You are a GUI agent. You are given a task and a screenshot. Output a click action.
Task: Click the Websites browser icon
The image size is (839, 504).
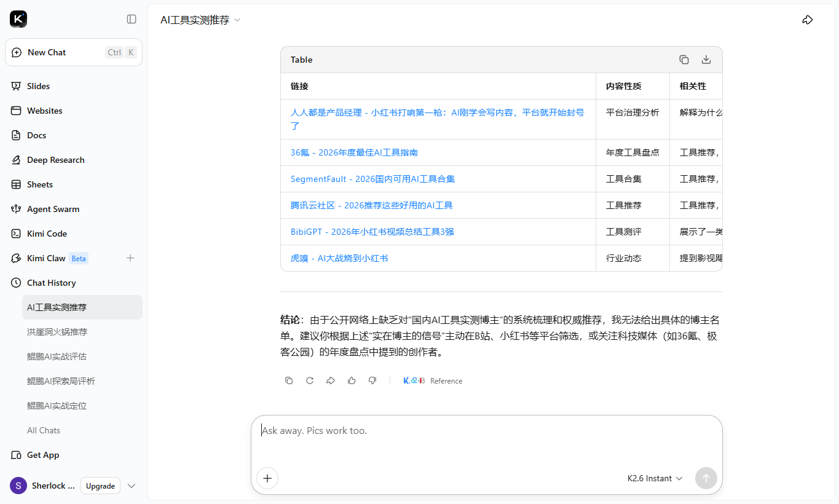pyautogui.click(x=16, y=111)
